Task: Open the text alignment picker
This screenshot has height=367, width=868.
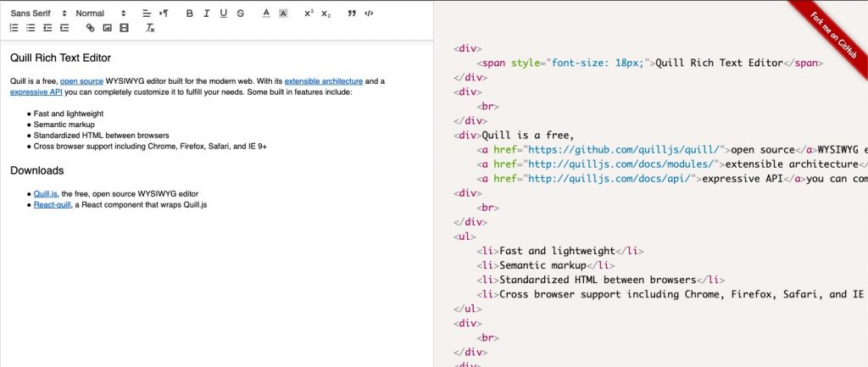Action: (x=146, y=14)
